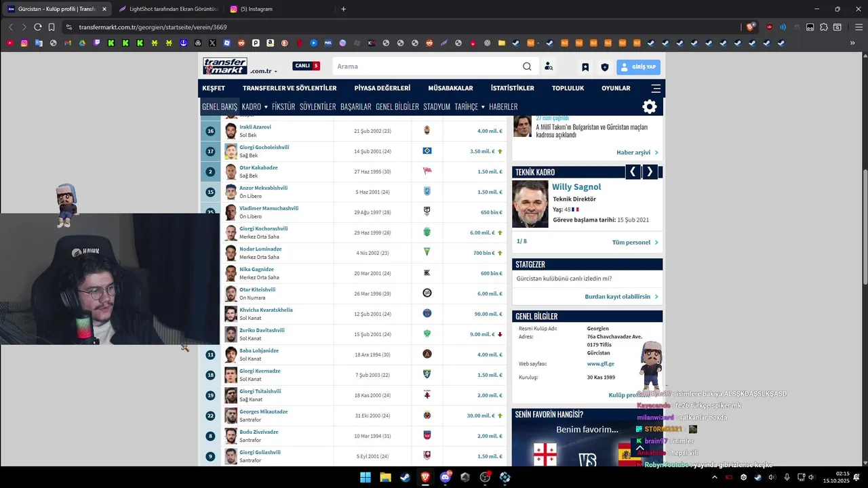Viewport: 868px width, 488px height.
Task: Switch to the GENEL BİLGİLER tab
Action: point(397,106)
